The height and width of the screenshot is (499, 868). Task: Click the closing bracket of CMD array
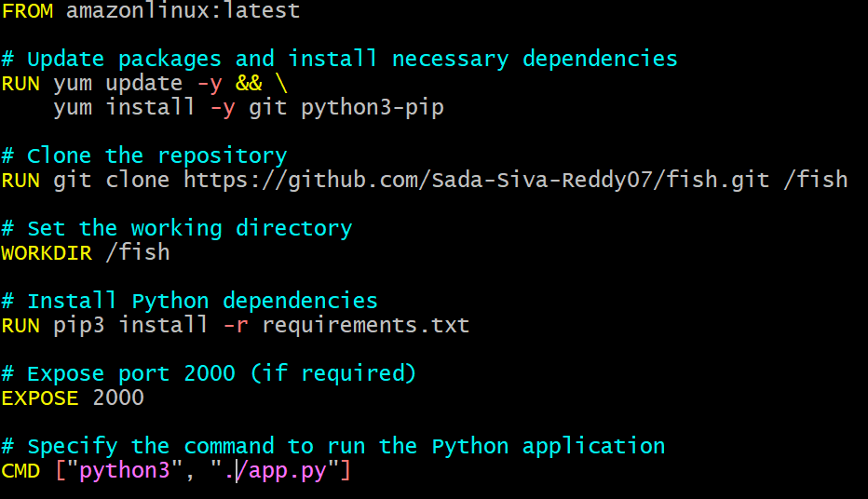(346, 471)
